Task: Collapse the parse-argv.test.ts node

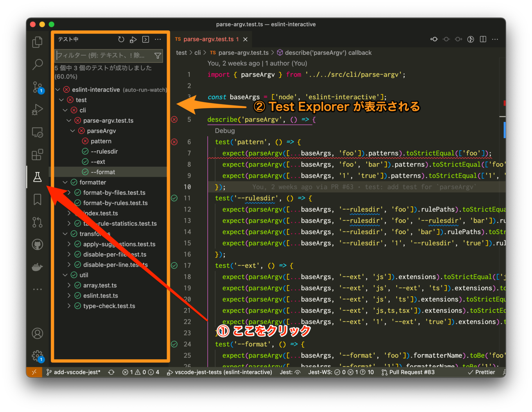Action: click(69, 120)
